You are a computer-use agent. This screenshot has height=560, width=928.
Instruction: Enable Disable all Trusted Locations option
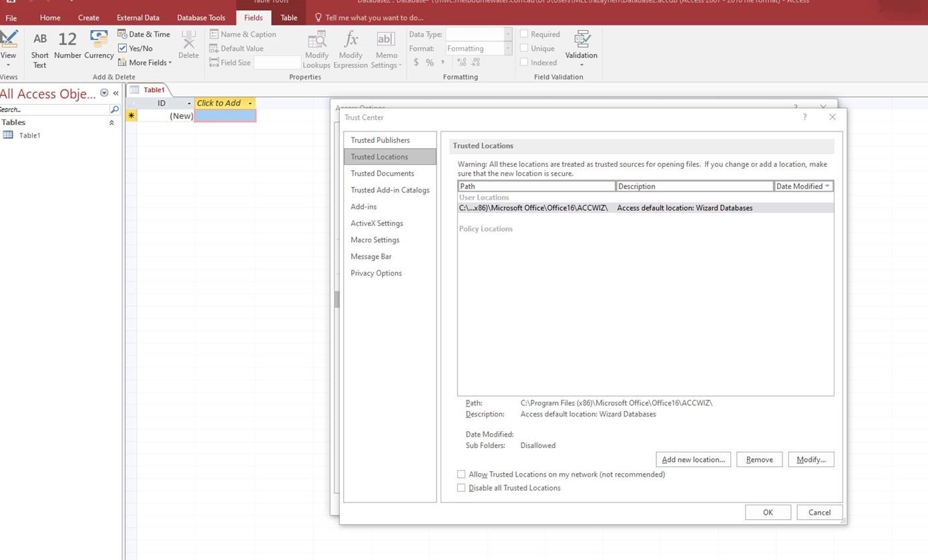[461, 487]
